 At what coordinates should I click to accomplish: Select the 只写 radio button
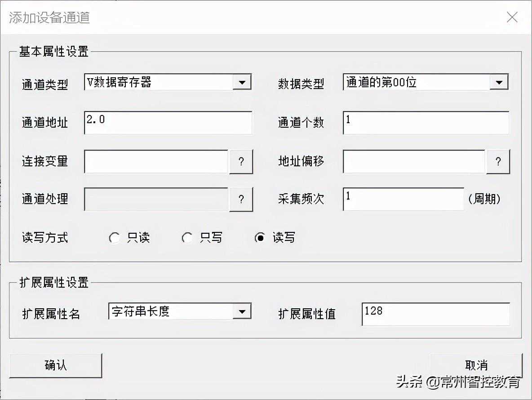pos(187,238)
